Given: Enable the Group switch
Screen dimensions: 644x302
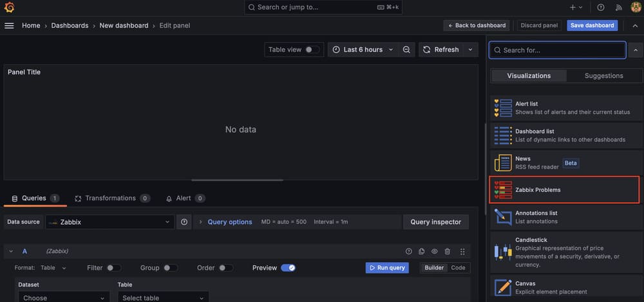Looking at the screenshot, I should [171, 268].
